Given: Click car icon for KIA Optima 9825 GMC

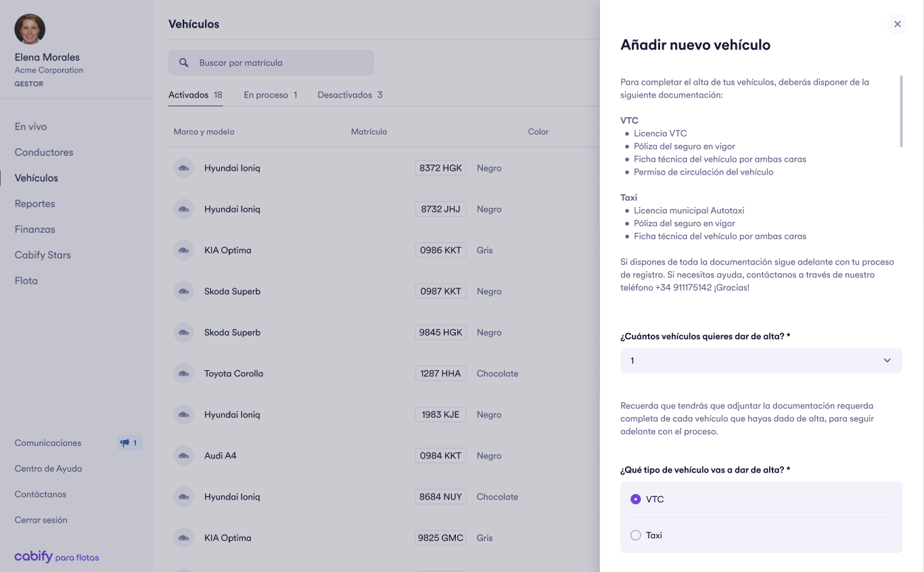Looking at the screenshot, I should tap(183, 538).
